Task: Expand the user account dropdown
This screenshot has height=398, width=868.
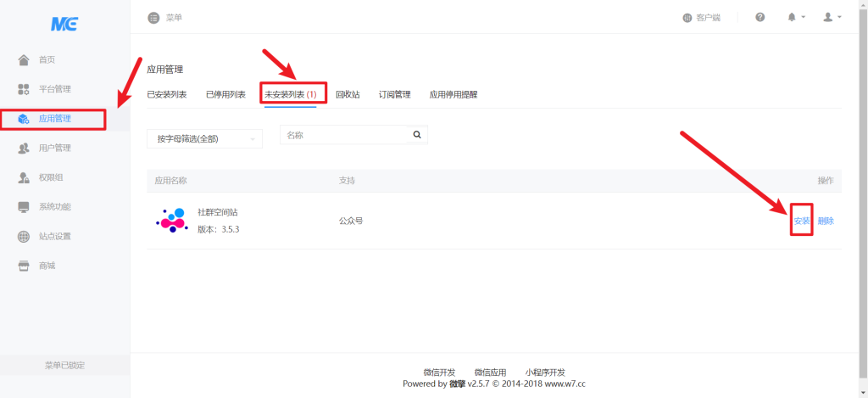Action: [832, 17]
